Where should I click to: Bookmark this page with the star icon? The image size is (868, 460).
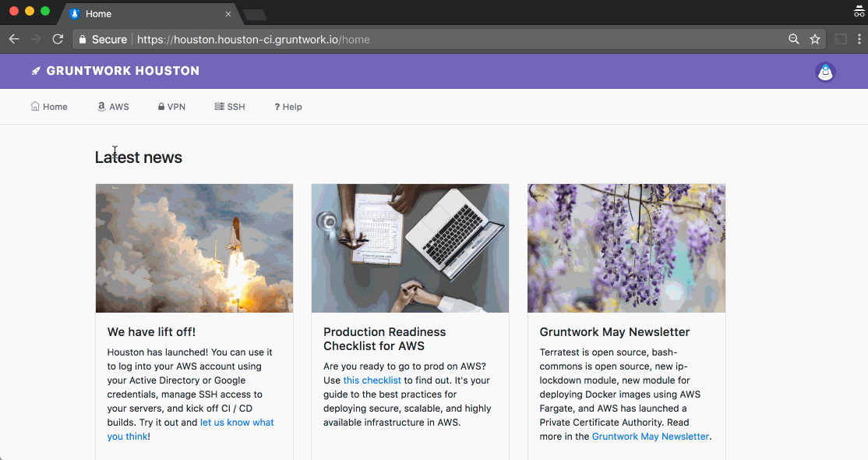point(815,39)
